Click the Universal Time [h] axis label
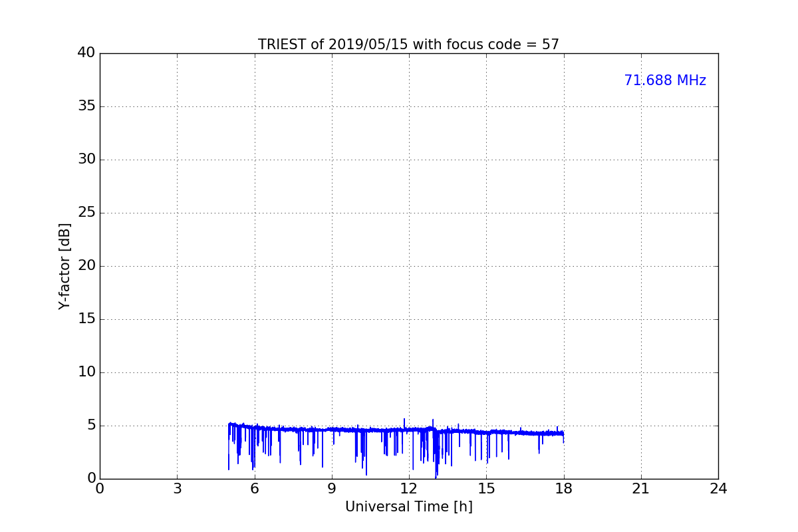 click(x=409, y=507)
